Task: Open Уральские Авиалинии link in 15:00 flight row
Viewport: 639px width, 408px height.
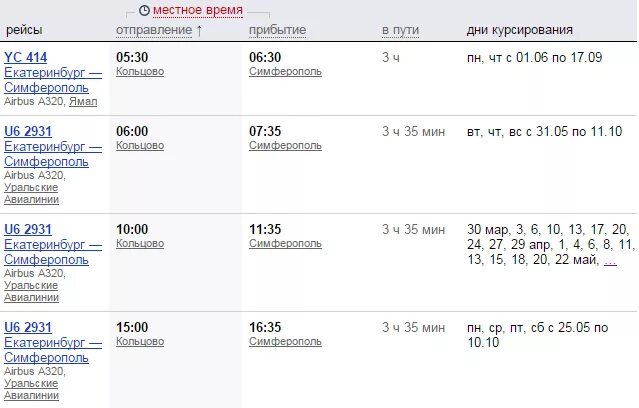Action: 31,389
